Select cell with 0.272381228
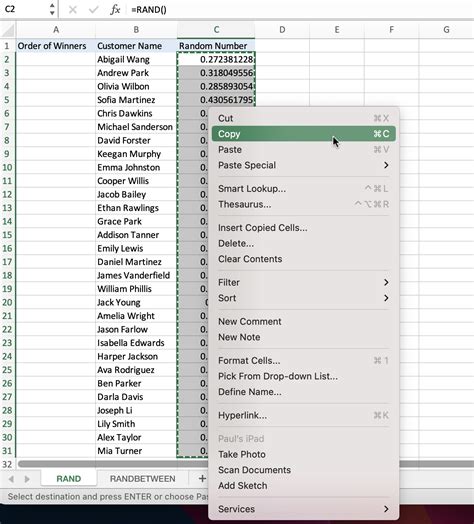474x524 pixels. point(216,59)
